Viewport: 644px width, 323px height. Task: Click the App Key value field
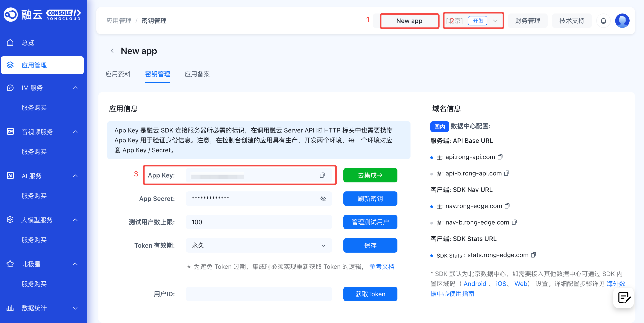(x=259, y=175)
